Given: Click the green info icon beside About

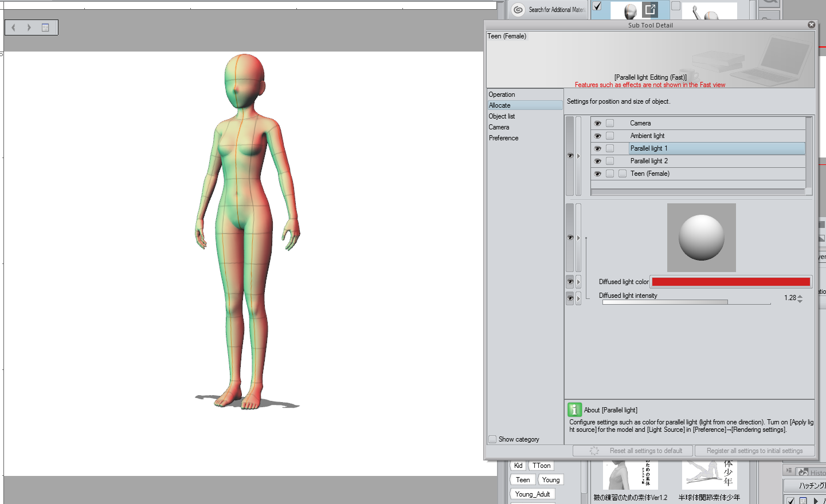Looking at the screenshot, I should point(574,409).
